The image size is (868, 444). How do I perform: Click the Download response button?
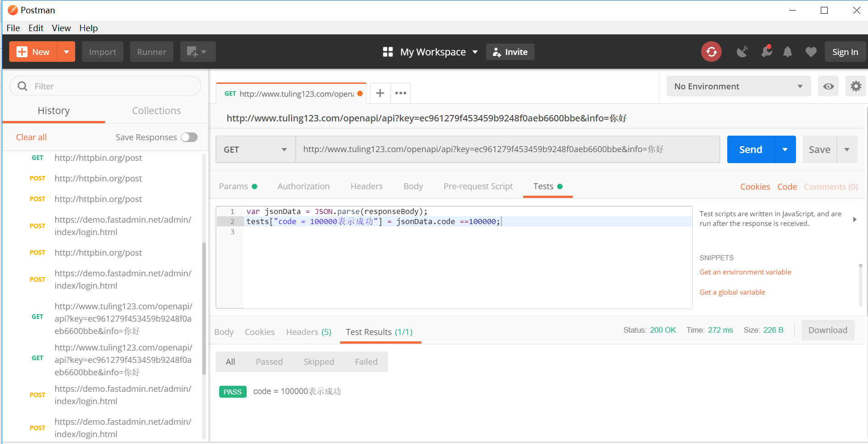(x=828, y=330)
